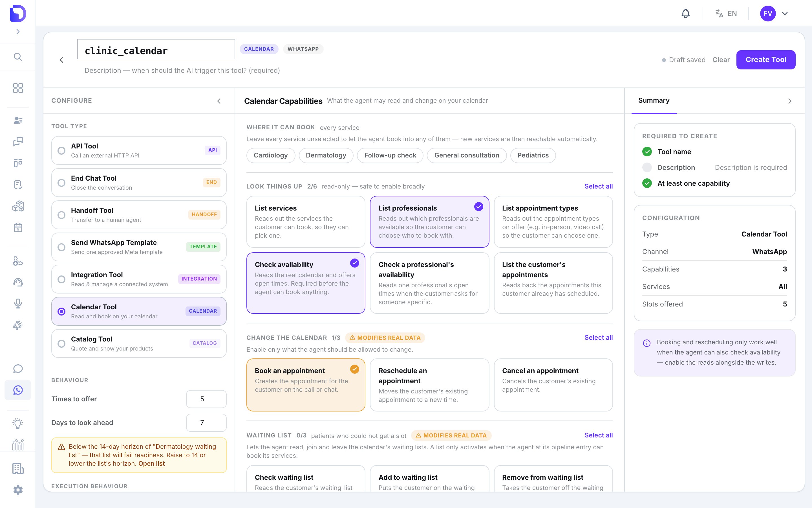Viewport: 812px width, 508px height.
Task: Enable Cancel an appointment capability
Action: 553,385
